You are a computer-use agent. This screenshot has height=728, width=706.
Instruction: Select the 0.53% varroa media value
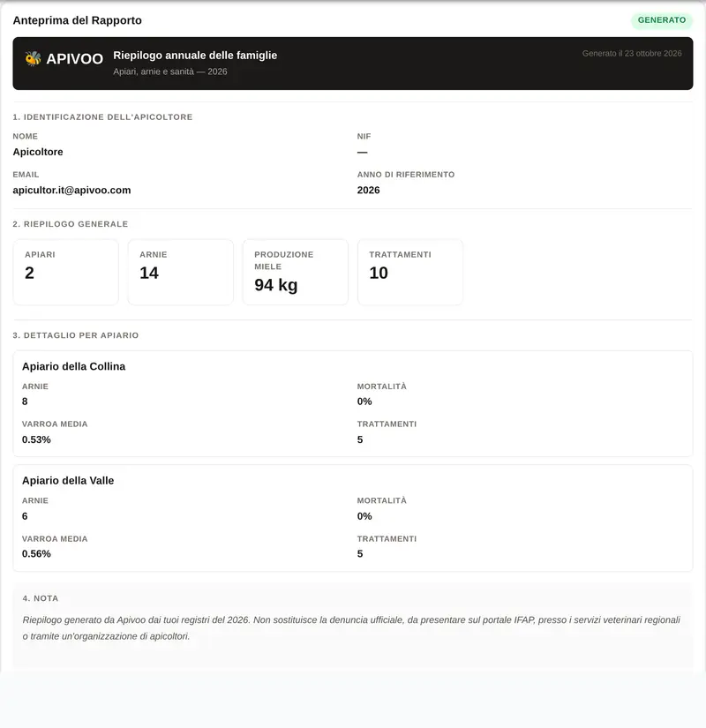point(36,439)
